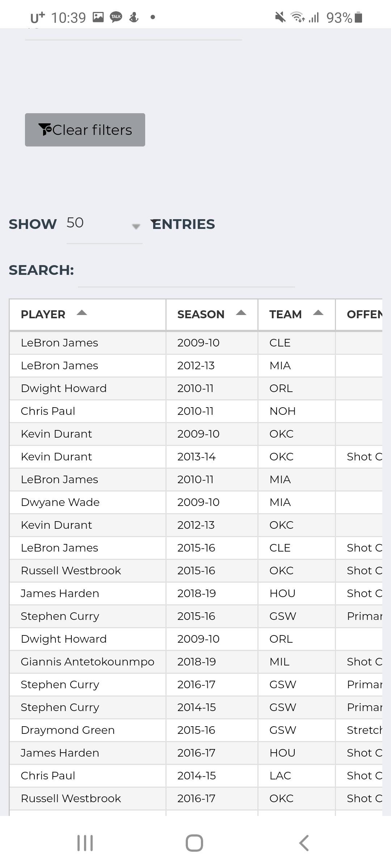The height and width of the screenshot is (868, 391).
Task: Open the Show 50 entries dropdown
Action: 104,223
